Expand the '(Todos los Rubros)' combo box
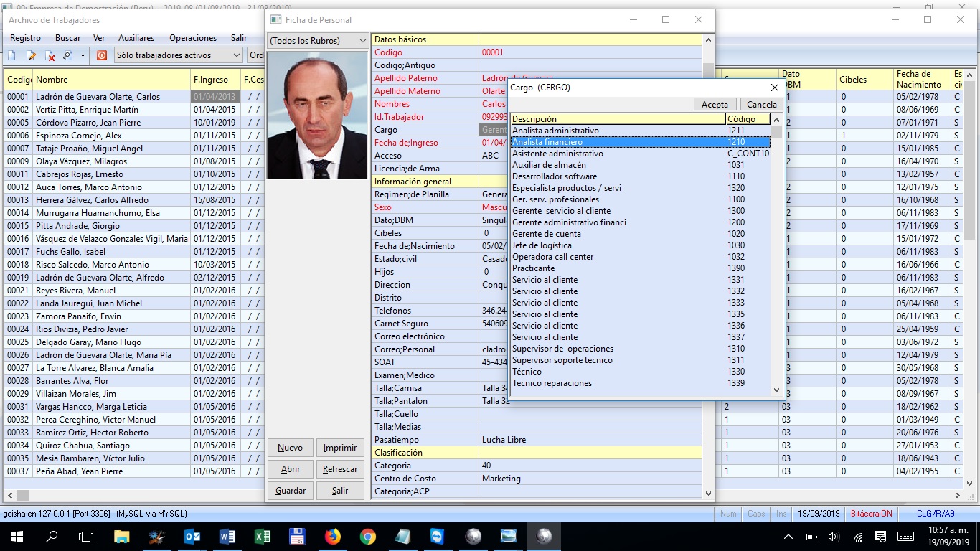Image resolution: width=980 pixels, height=551 pixels. click(317, 41)
